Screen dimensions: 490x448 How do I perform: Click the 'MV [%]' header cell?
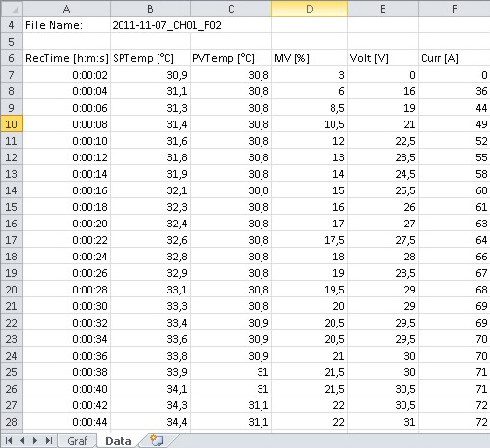309,58
